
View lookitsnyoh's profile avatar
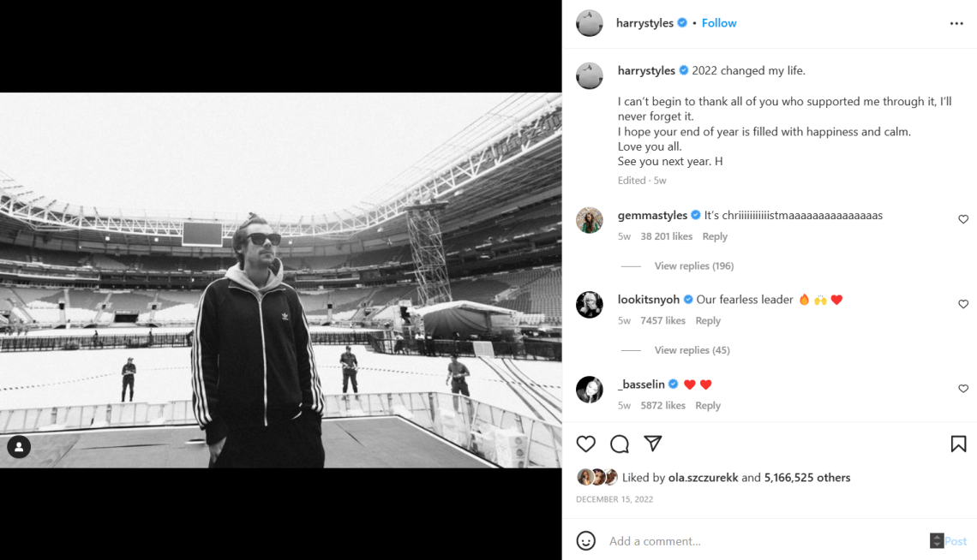(x=590, y=305)
